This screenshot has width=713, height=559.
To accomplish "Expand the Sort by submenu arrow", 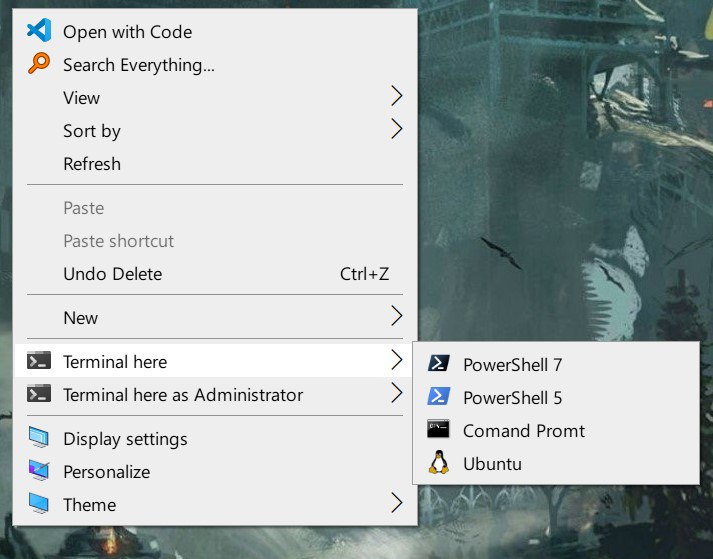I will pyautogui.click(x=397, y=129).
